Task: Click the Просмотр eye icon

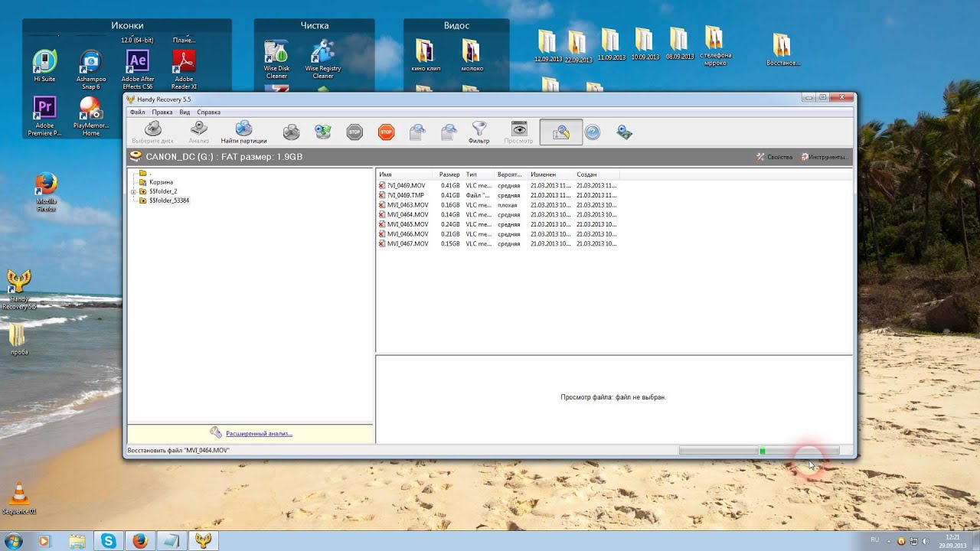Action: pyautogui.click(x=519, y=132)
